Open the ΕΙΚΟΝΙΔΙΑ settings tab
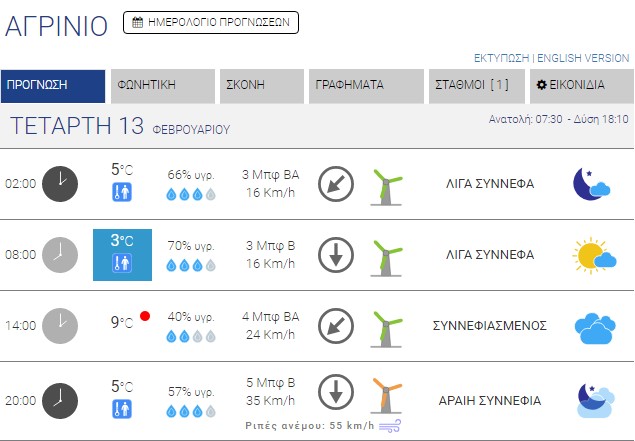Image resolution: width=635 pixels, height=441 pixels. tap(581, 85)
